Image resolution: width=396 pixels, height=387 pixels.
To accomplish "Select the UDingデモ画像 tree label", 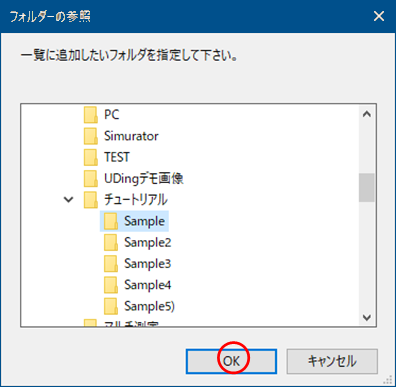I will click(x=144, y=179).
